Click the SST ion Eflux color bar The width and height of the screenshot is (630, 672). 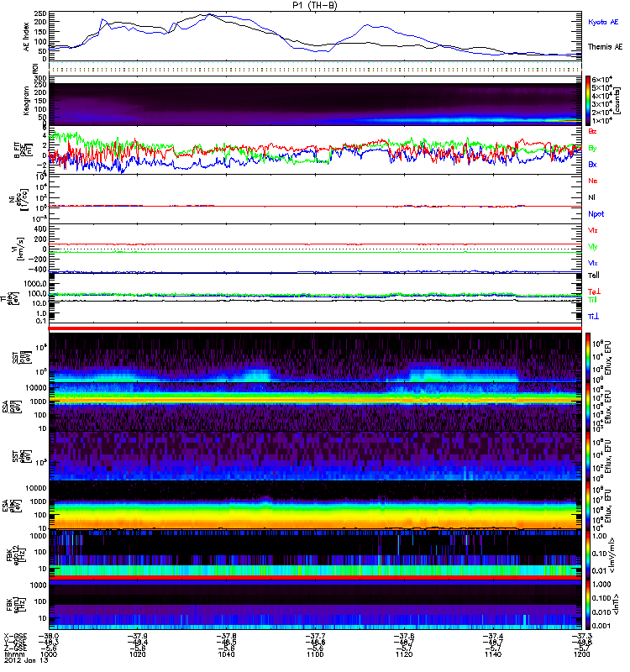(588, 358)
